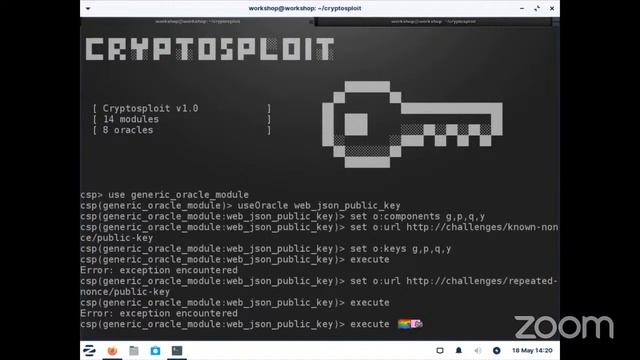Viewport: 640px width, 360px height.
Task: Show notifications via bell icon
Action: tap(458, 350)
